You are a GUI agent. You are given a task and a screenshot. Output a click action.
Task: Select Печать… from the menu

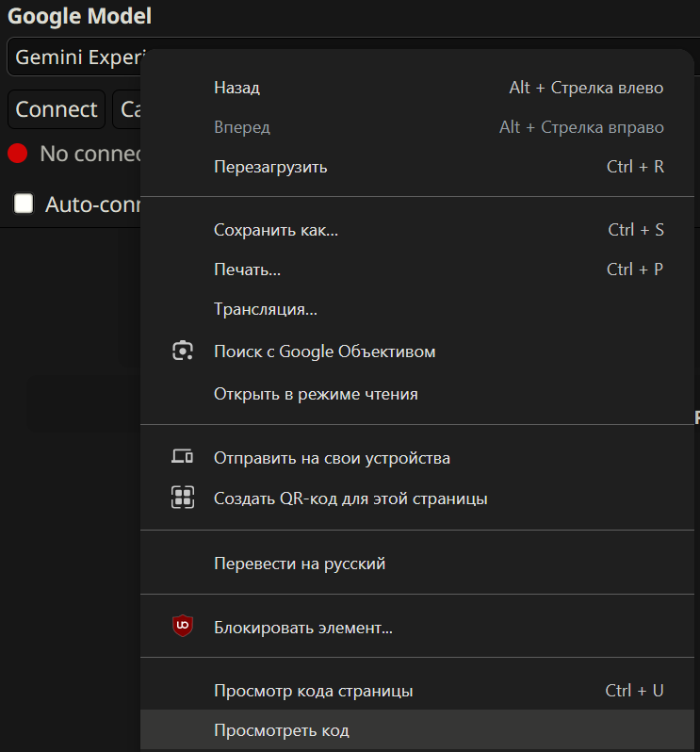(x=417, y=270)
